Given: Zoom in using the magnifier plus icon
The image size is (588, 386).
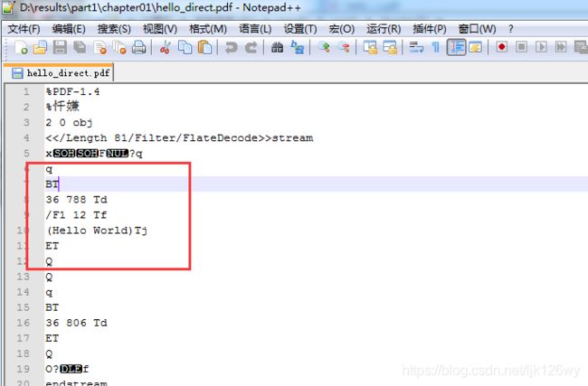Looking at the screenshot, I should pos(324,48).
